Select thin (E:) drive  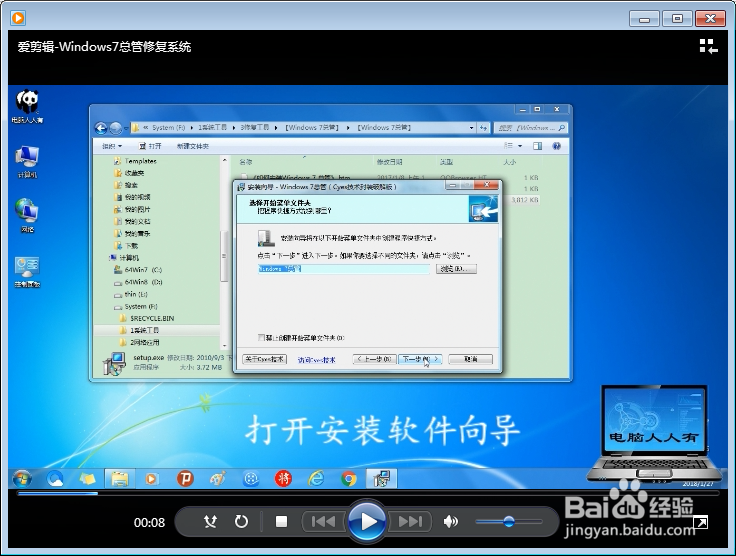(131, 294)
